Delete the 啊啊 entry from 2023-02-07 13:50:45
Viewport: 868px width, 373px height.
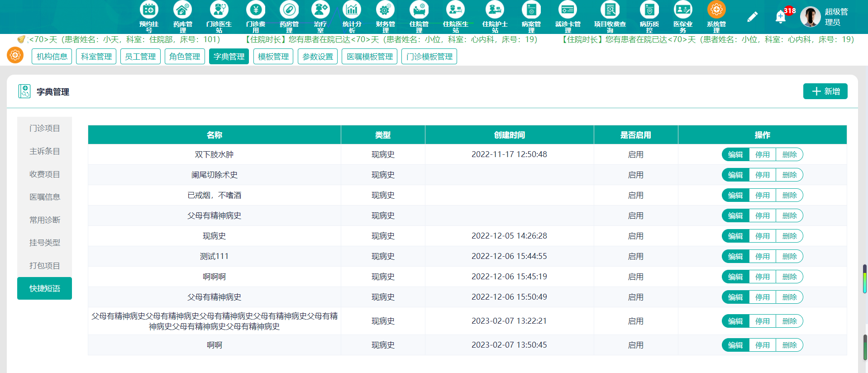coord(790,345)
